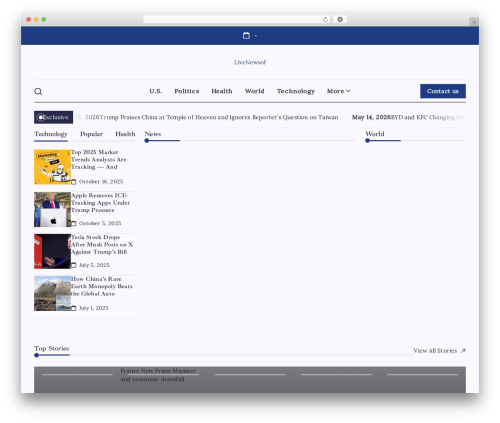Click the October 16, 2025 date

click(x=101, y=182)
